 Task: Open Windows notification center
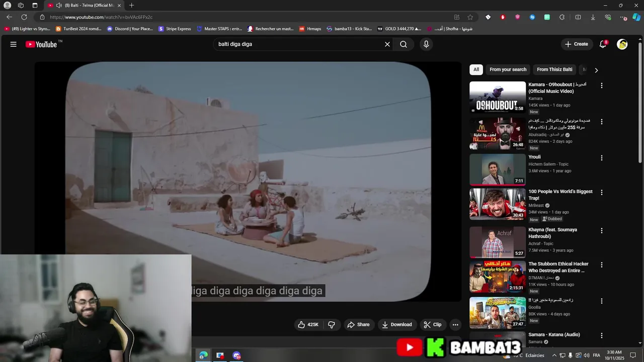(633, 355)
